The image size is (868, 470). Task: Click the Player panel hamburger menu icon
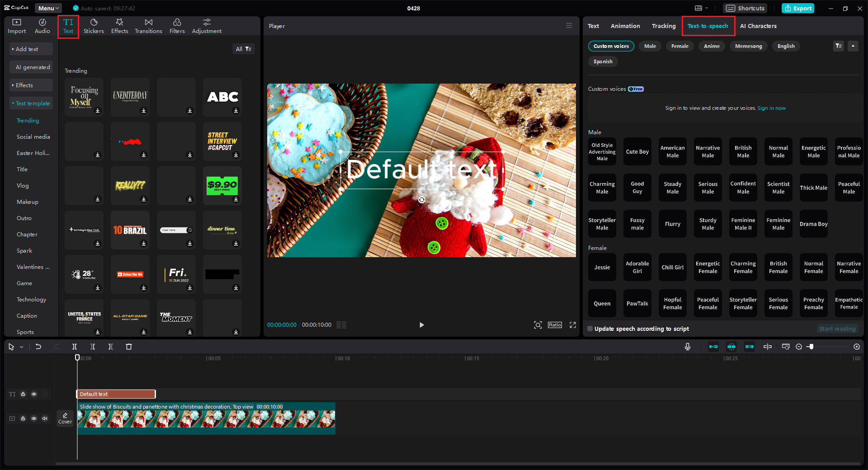click(x=569, y=26)
